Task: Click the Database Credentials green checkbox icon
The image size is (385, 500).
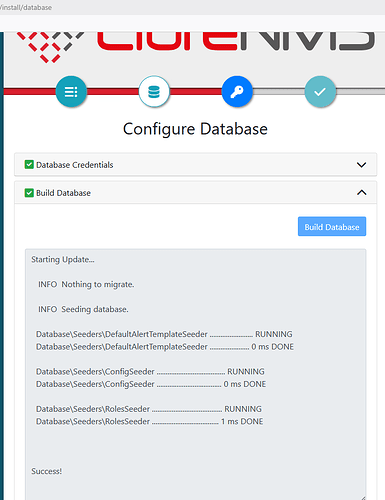Action: pos(29,164)
